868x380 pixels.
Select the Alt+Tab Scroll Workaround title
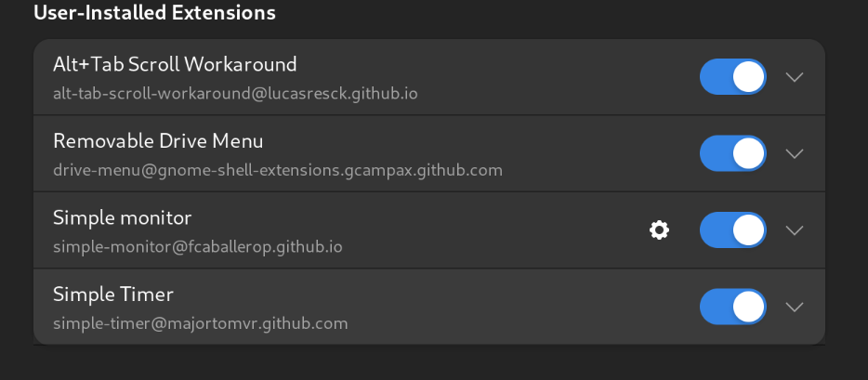tap(175, 65)
